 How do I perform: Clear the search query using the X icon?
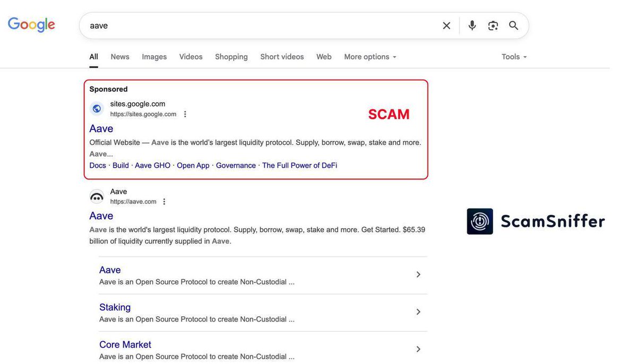(446, 25)
